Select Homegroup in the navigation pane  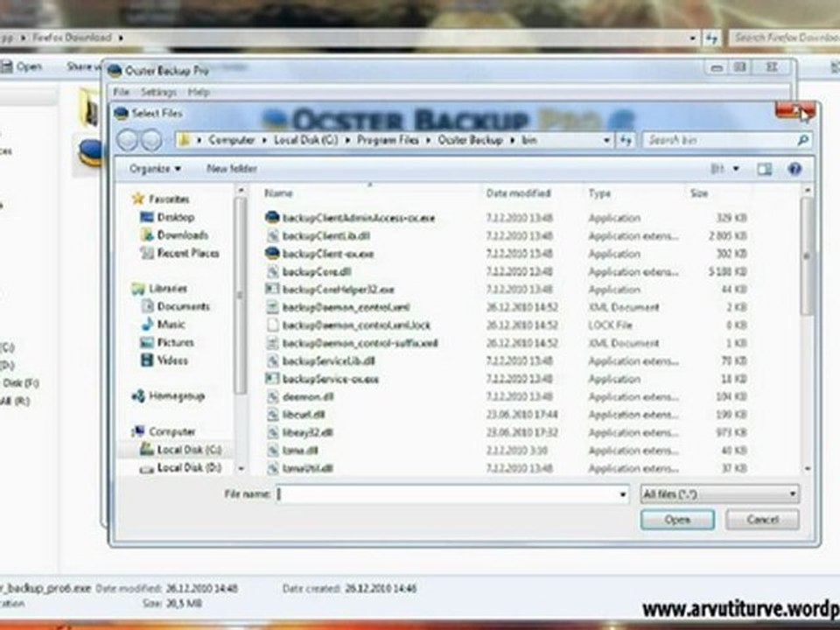(x=177, y=395)
